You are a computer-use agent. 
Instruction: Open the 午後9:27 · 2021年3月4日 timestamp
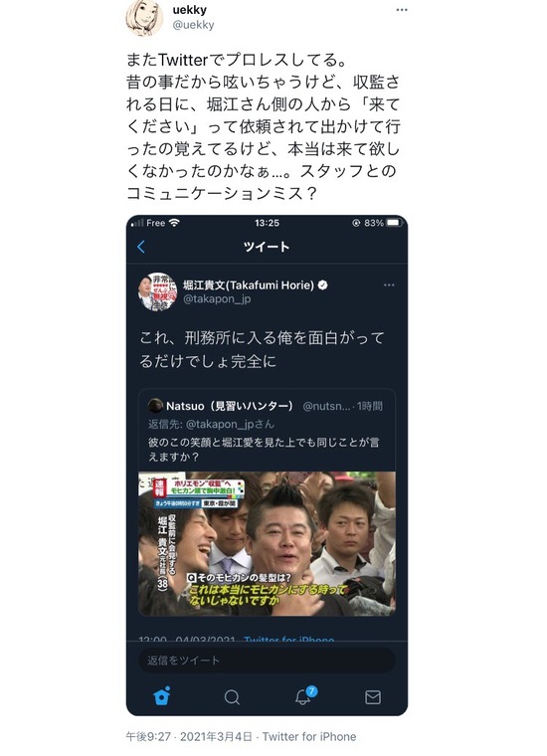[x=189, y=737]
